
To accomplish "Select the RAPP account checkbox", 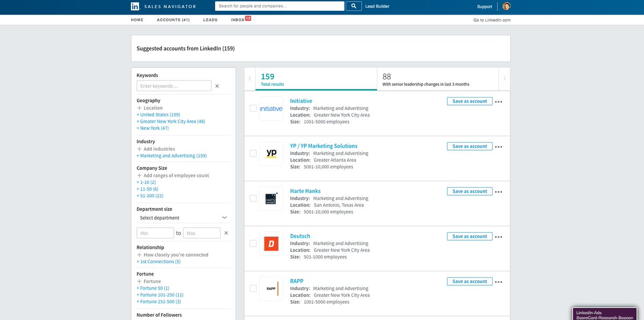I will 253,288.
